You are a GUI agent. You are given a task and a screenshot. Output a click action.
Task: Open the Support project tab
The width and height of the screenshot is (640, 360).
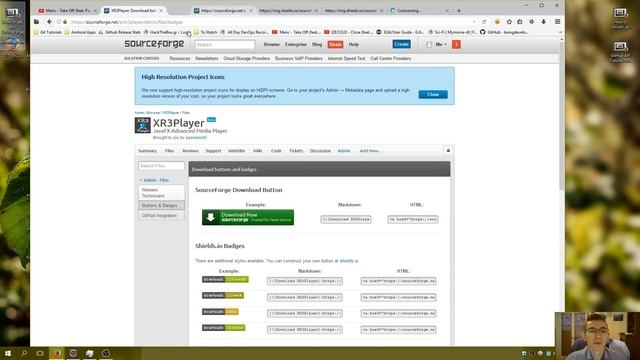tap(213, 151)
